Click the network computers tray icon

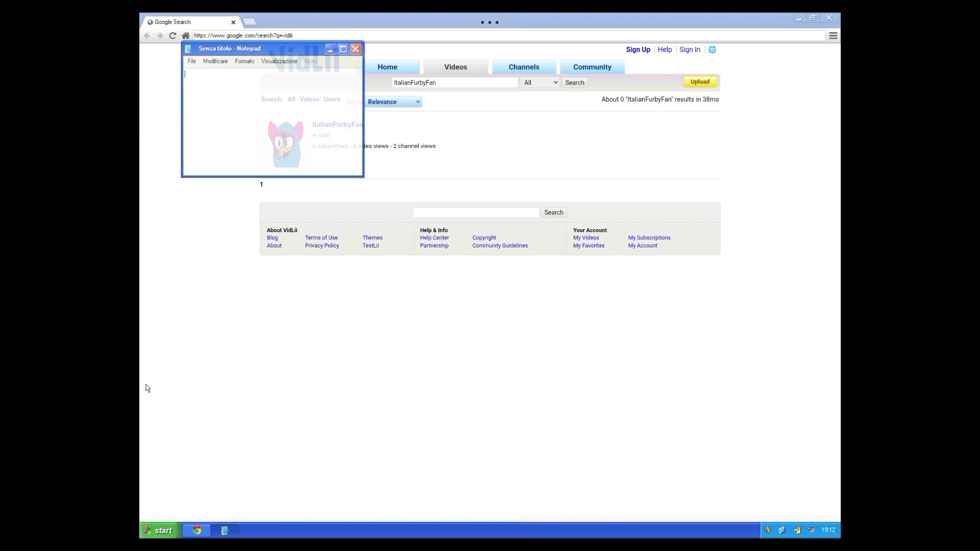[782, 530]
